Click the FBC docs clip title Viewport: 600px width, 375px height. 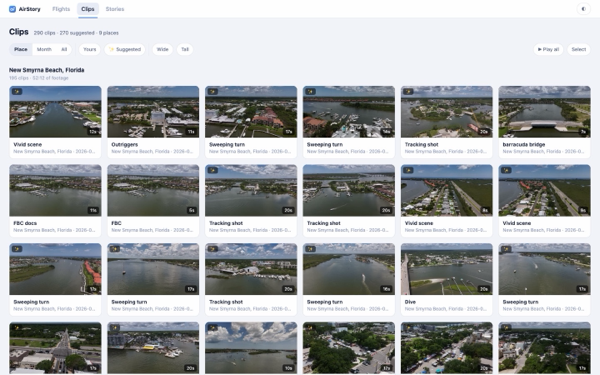point(25,223)
